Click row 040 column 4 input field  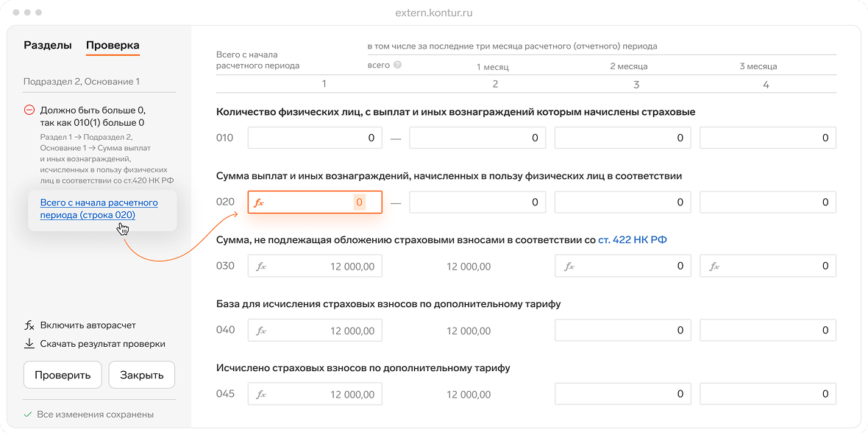click(x=767, y=331)
